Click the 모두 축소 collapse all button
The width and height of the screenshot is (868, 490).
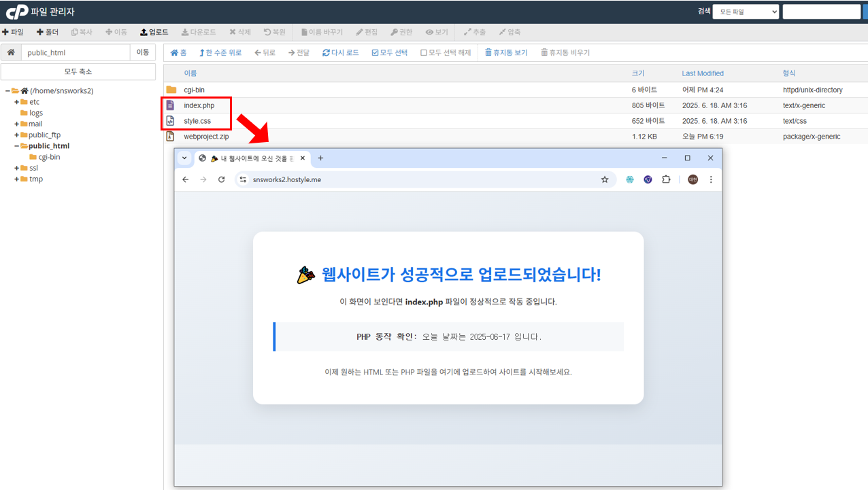[x=78, y=71]
